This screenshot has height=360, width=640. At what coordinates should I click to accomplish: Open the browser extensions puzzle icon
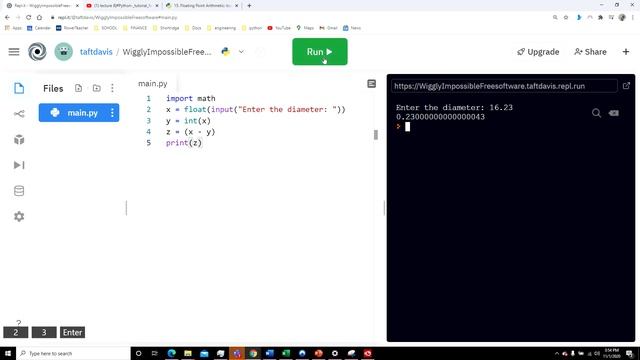[600, 18]
